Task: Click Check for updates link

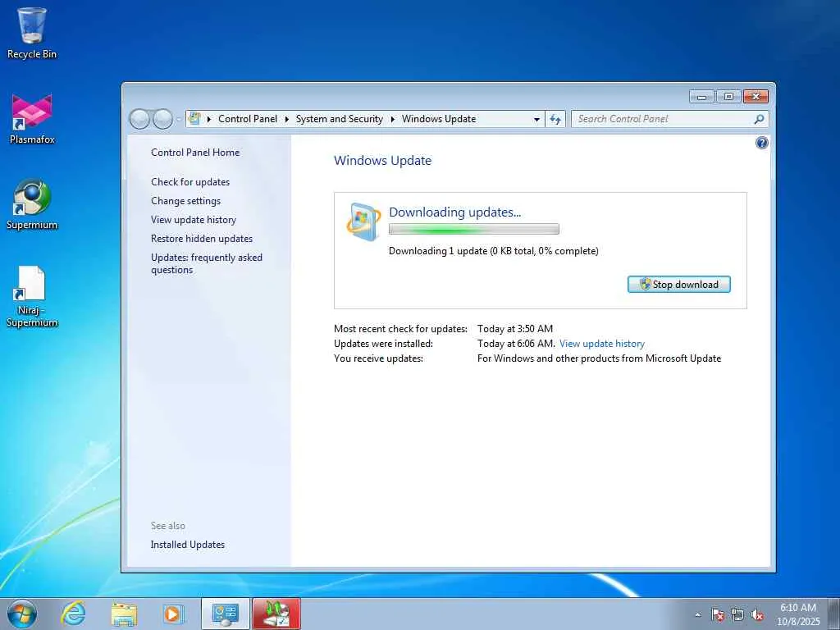Action: [x=190, y=181]
